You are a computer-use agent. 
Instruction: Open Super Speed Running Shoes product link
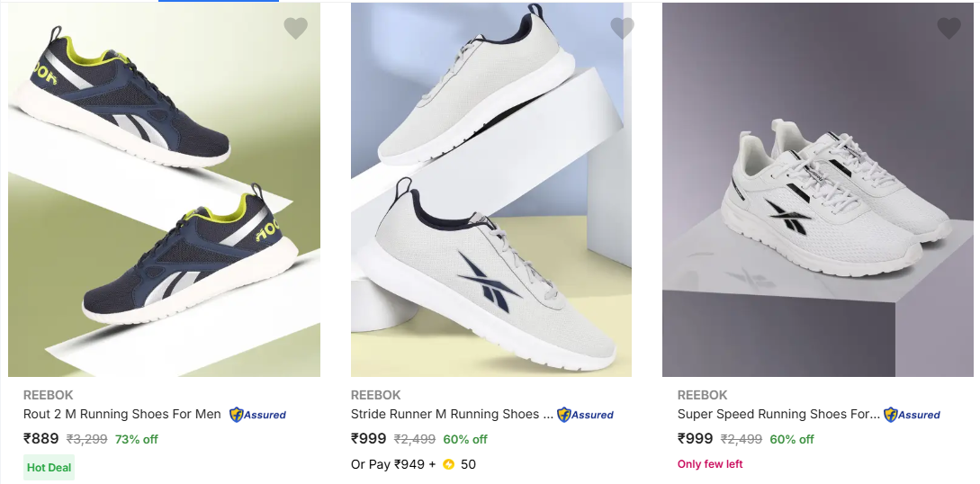778,415
